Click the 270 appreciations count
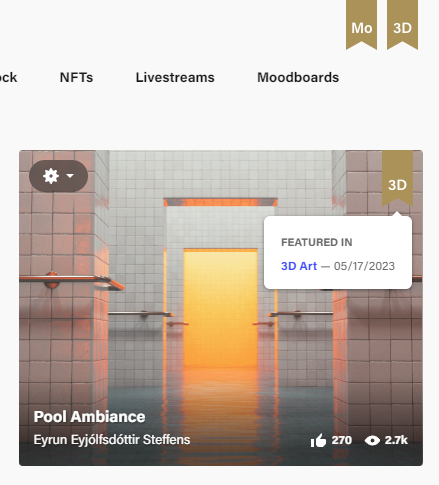Screen dimensions: 439x485 342,440
